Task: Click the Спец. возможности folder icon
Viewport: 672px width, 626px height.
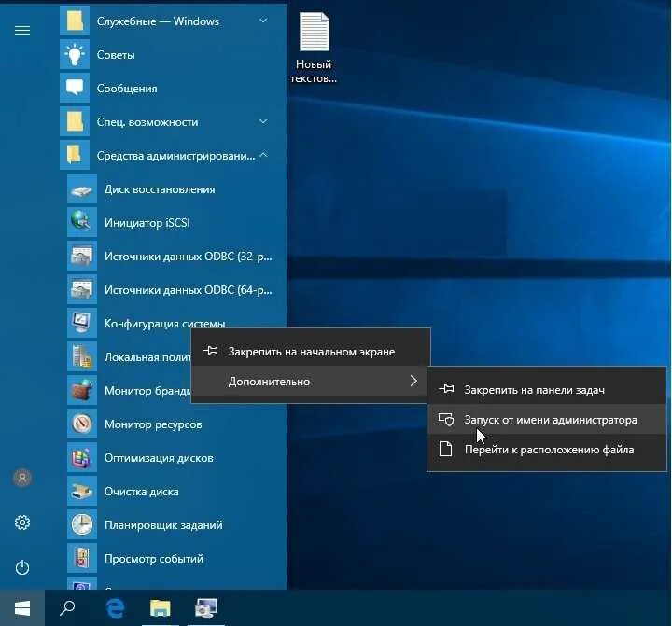Action: [x=75, y=121]
